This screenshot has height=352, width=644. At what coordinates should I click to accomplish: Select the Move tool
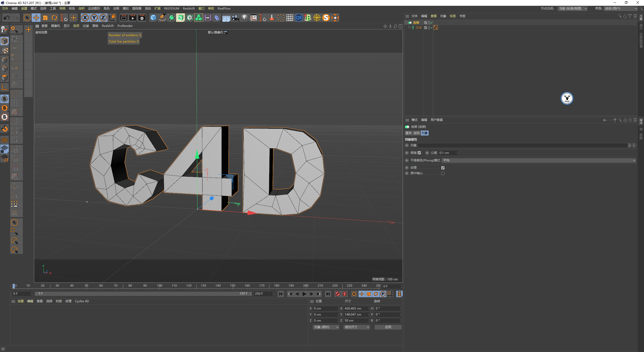(36, 18)
